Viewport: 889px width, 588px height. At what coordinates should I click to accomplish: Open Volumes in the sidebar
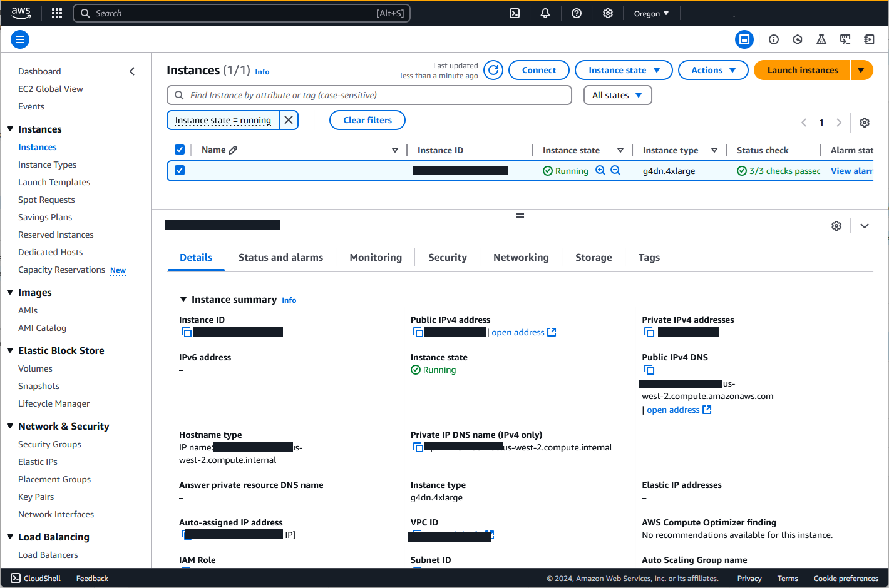(x=35, y=368)
